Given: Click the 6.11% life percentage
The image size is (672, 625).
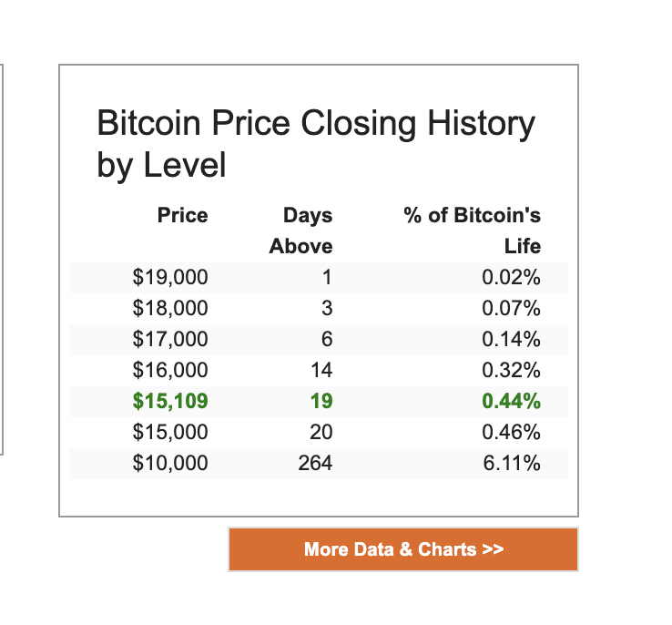Looking at the screenshot, I should coord(511,463).
